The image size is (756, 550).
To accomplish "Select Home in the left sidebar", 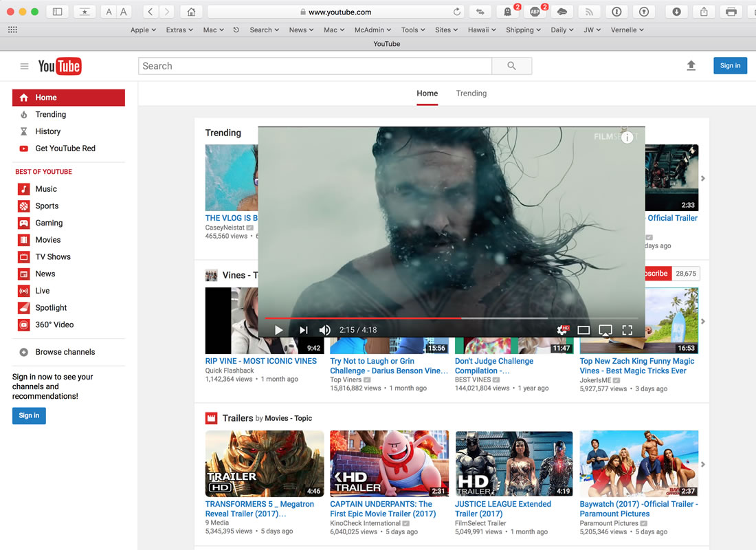I will (x=69, y=98).
